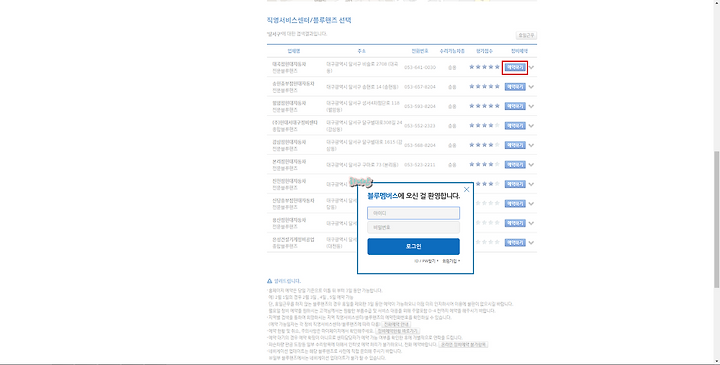Click the star rating of 053-552-2323 row
This screenshot has width=720, height=365.
tap(484, 125)
